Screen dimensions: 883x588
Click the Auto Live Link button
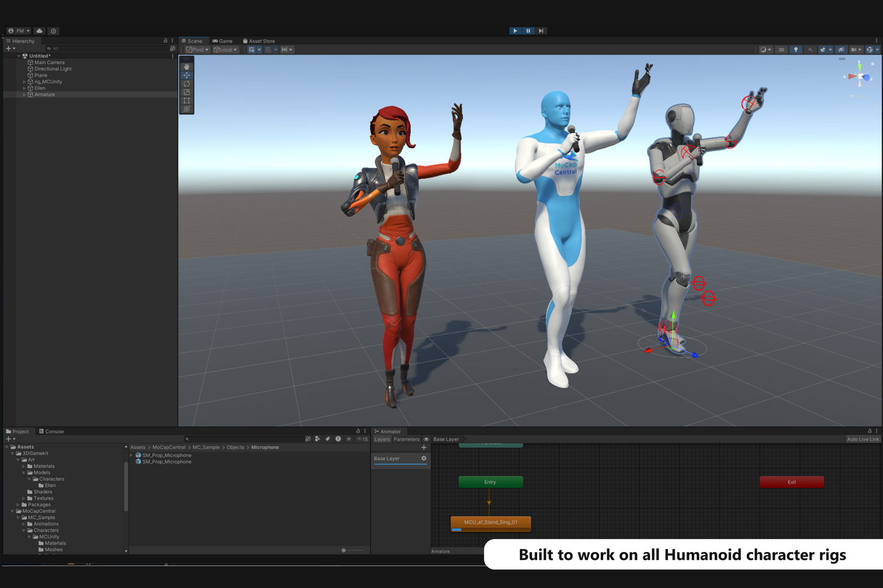click(x=863, y=439)
